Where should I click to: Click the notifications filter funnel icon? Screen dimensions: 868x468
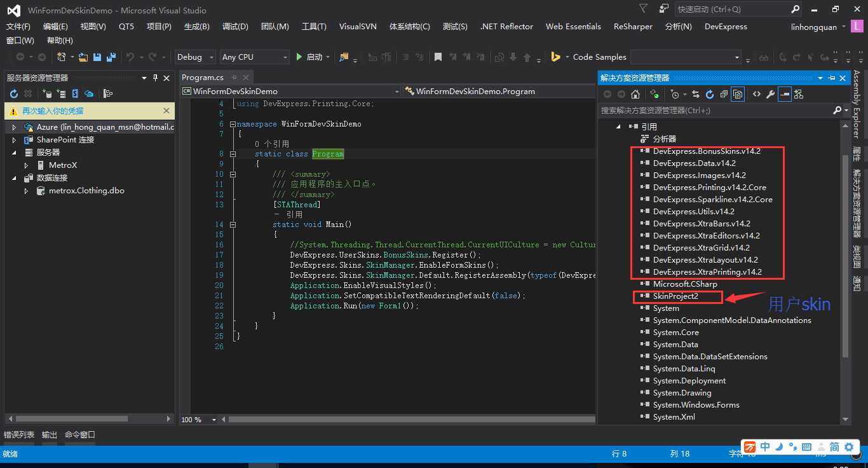click(x=644, y=9)
